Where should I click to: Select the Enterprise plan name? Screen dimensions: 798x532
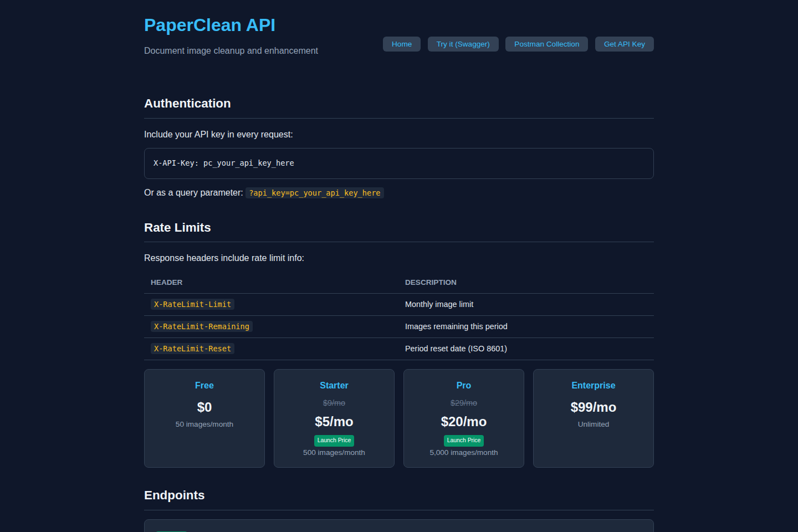[594, 385]
